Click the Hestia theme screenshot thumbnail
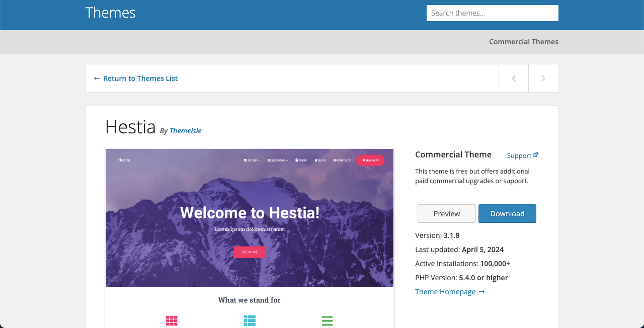This screenshot has width=644, height=328. point(250,238)
